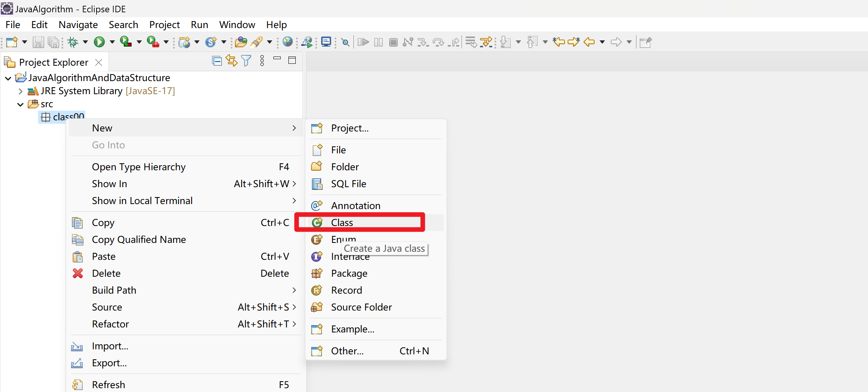Open dropdown arrow next to New icon
Viewport: 868px width, 392px height.
pos(24,42)
